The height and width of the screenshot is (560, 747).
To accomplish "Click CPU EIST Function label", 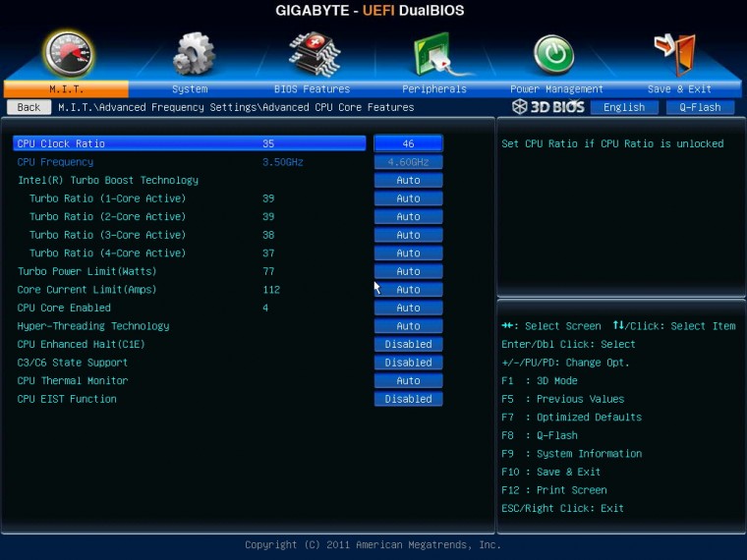I will coord(67,399).
